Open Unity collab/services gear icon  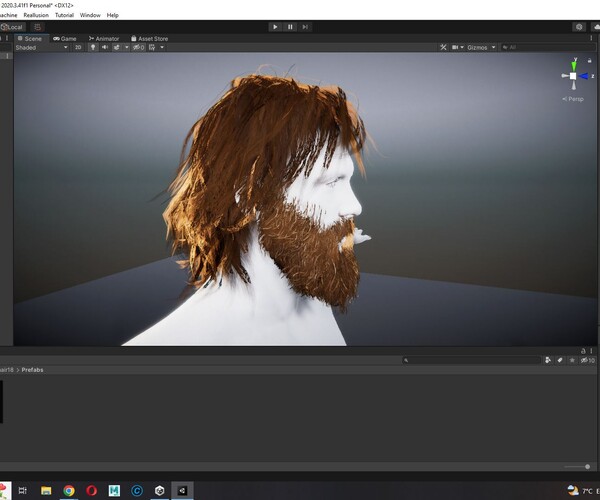click(x=579, y=27)
